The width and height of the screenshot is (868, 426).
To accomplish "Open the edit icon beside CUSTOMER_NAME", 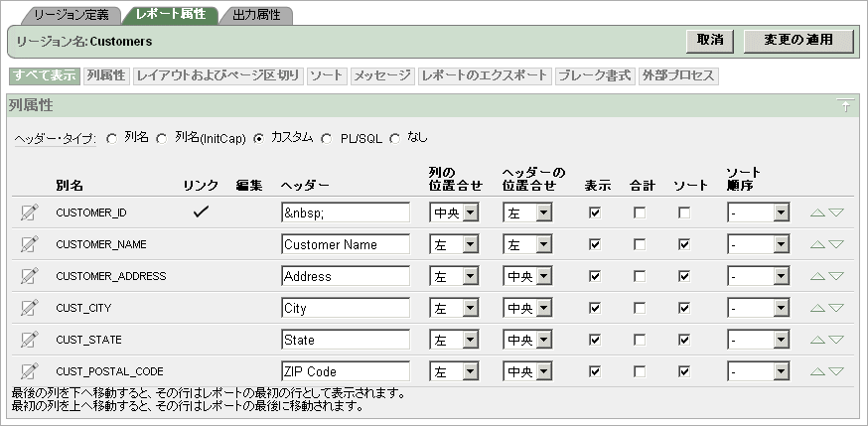I will coord(29,244).
